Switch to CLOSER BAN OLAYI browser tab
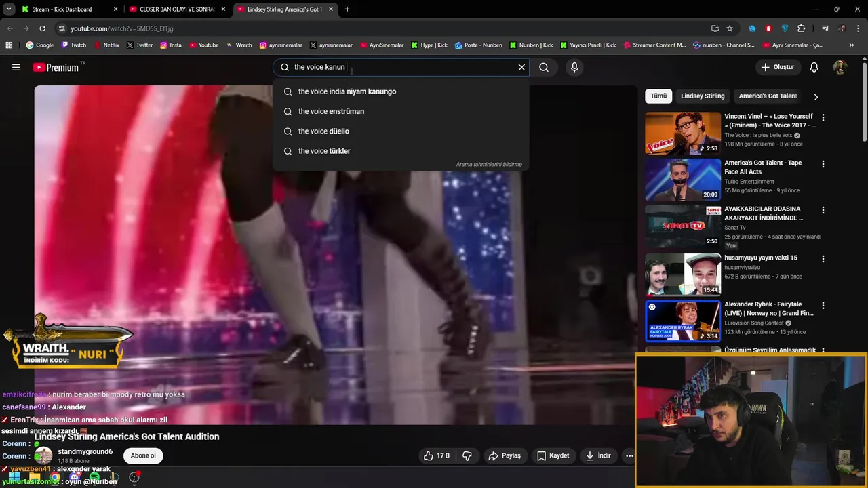Viewport: 868px width, 488px height. pyautogui.click(x=176, y=9)
